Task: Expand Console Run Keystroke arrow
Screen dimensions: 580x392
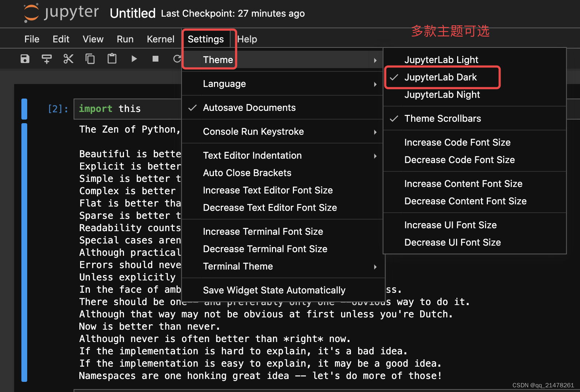Action: point(376,132)
